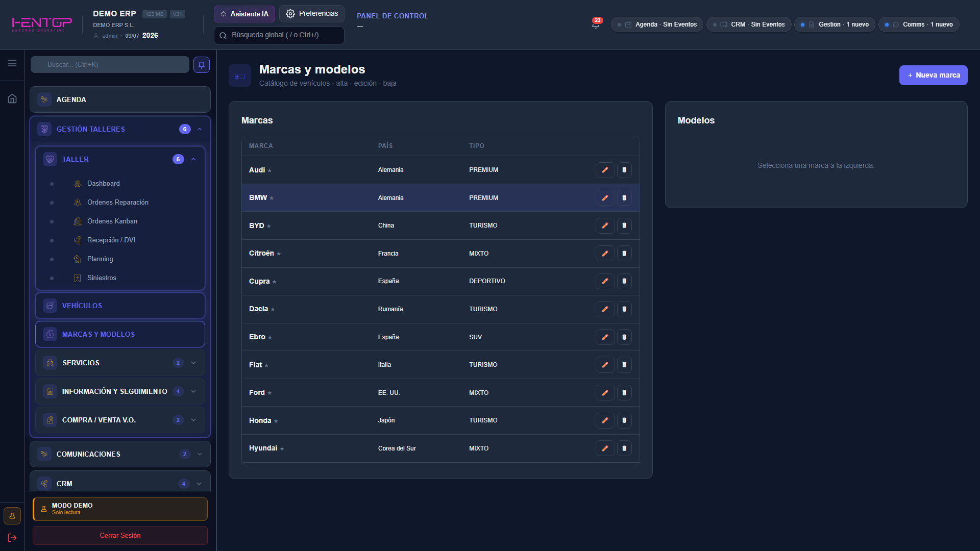Edit the Hyundai brand
Viewport: 980px width, 551px height.
[605, 448]
